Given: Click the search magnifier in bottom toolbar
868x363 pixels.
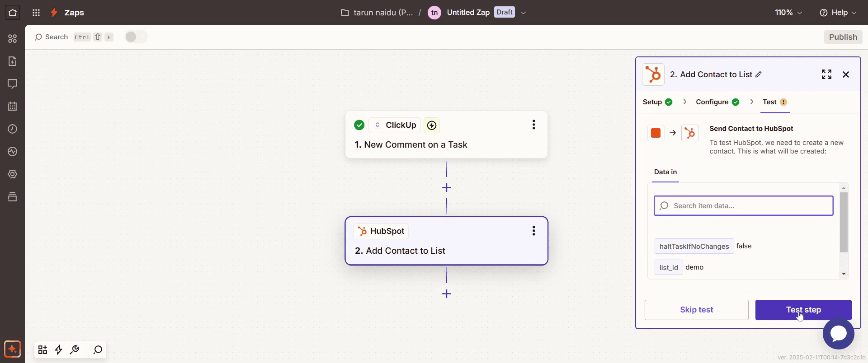Looking at the screenshot, I should point(98,349).
